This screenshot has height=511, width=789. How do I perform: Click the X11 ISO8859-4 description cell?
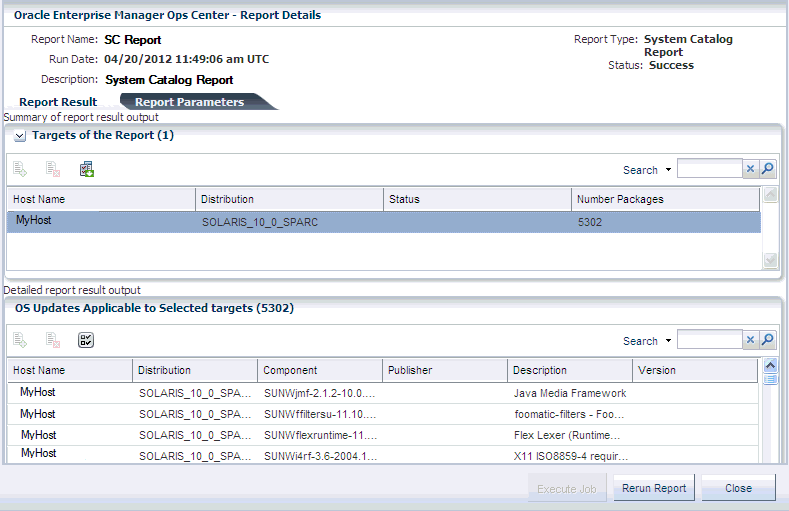pos(571,456)
